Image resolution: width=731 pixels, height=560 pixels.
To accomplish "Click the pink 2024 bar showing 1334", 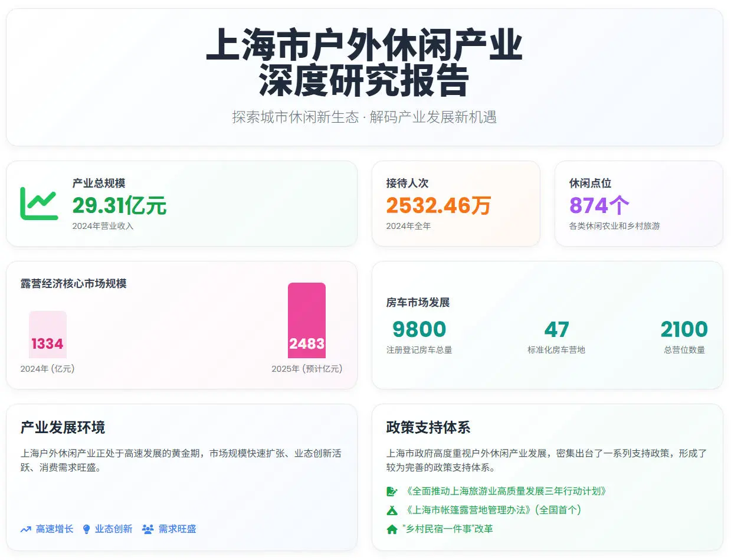I will [x=47, y=335].
